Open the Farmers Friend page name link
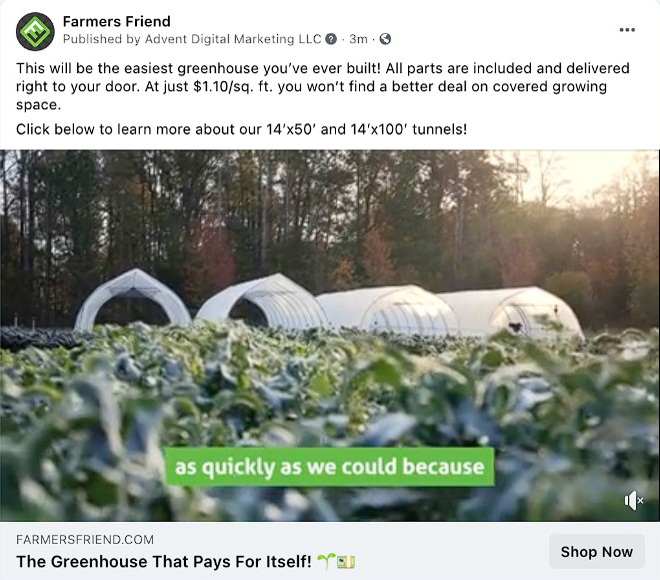 point(117,21)
